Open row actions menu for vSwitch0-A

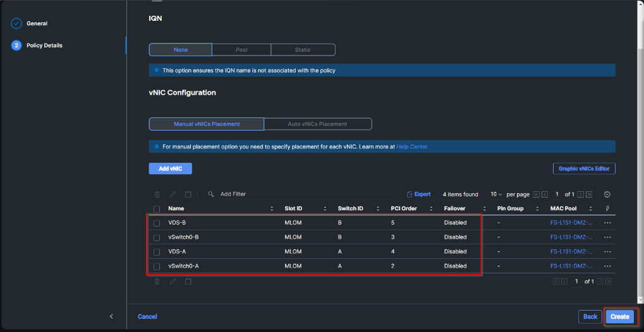(x=607, y=266)
